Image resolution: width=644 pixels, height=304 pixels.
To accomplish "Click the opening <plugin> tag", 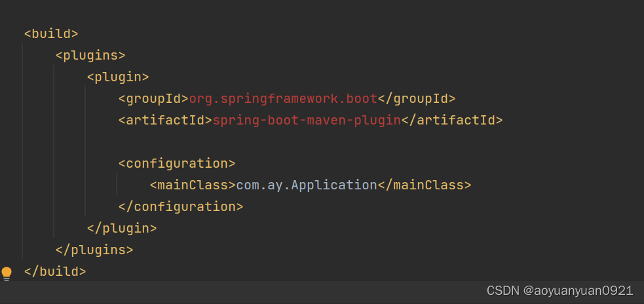I will [x=118, y=77].
